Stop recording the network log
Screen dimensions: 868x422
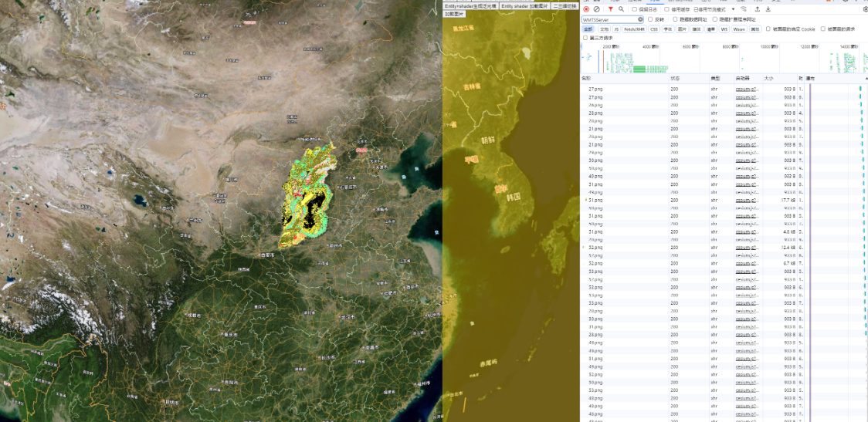coord(586,9)
